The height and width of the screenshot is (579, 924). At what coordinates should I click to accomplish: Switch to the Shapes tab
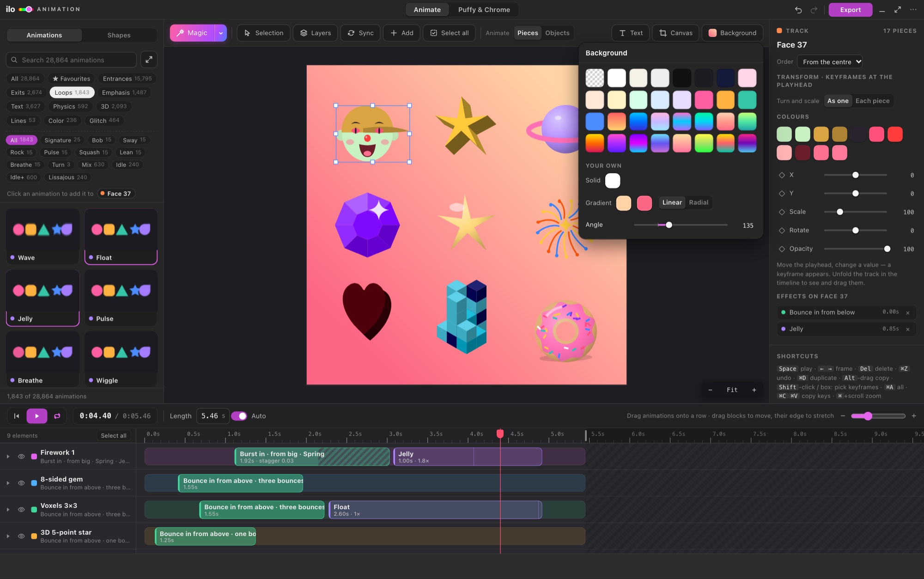tap(119, 35)
